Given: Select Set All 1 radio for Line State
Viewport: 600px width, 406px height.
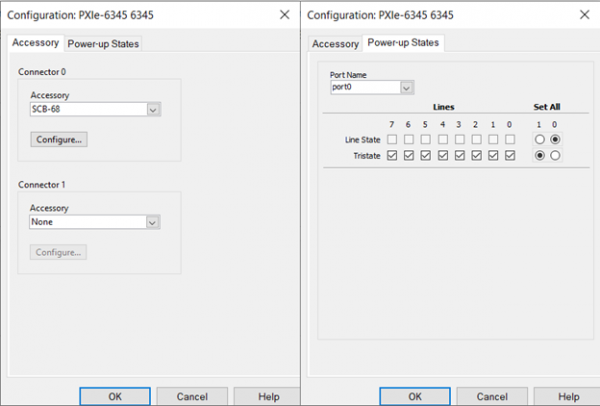Looking at the screenshot, I should pos(540,140).
